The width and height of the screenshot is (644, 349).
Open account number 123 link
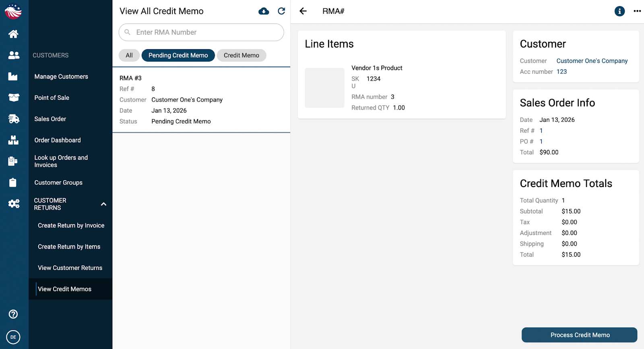tap(561, 72)
